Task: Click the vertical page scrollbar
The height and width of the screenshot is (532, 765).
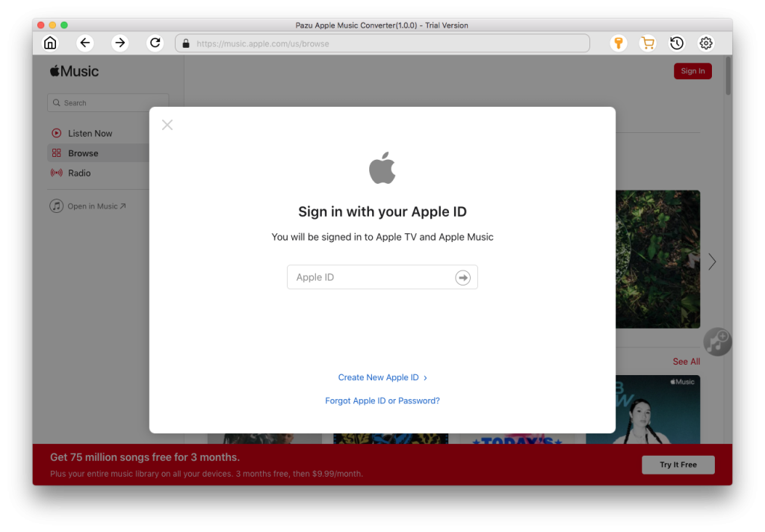Action: pos(728,76)
